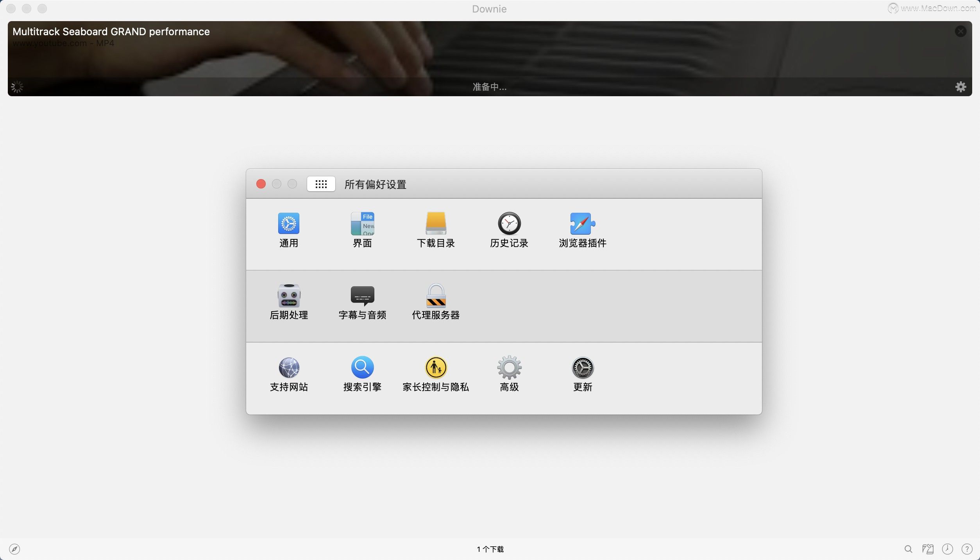Image resolution: width=980 pixels, height=560 pixels.
Task: Open the 家长控制与隐私 parental controls pane
Action: click(436, 374)
